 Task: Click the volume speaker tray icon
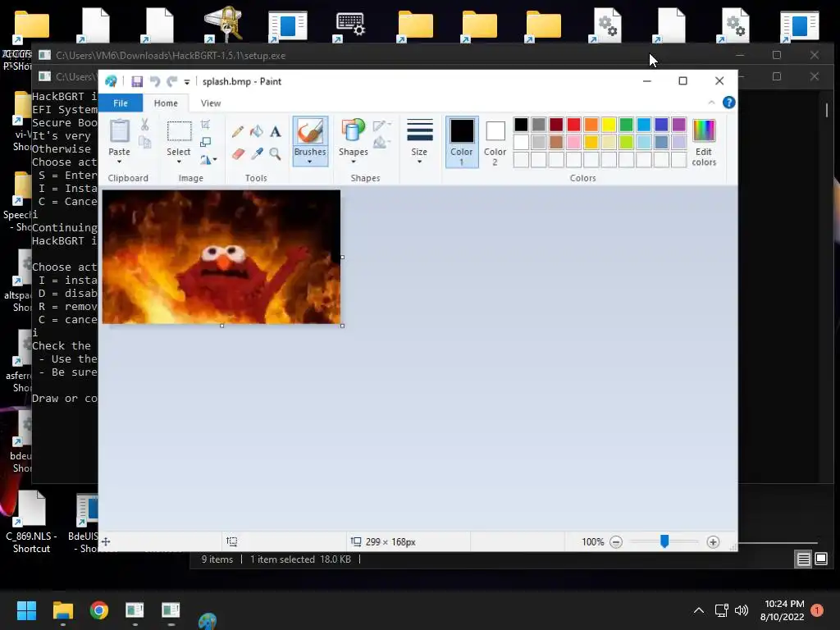742,610
